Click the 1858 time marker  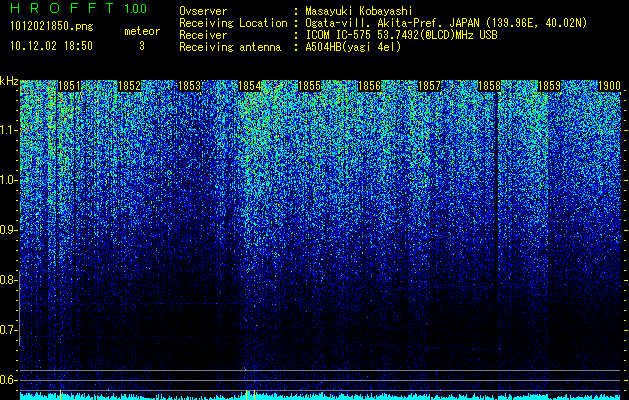pyautogui.click(x=490, y=86)
